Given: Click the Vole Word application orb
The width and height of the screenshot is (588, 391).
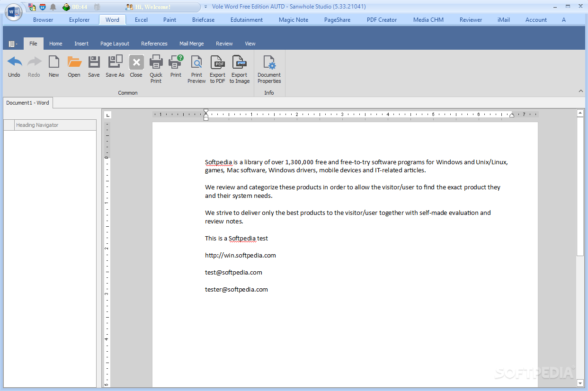Looking at the screenshot, I should [14, 12].
